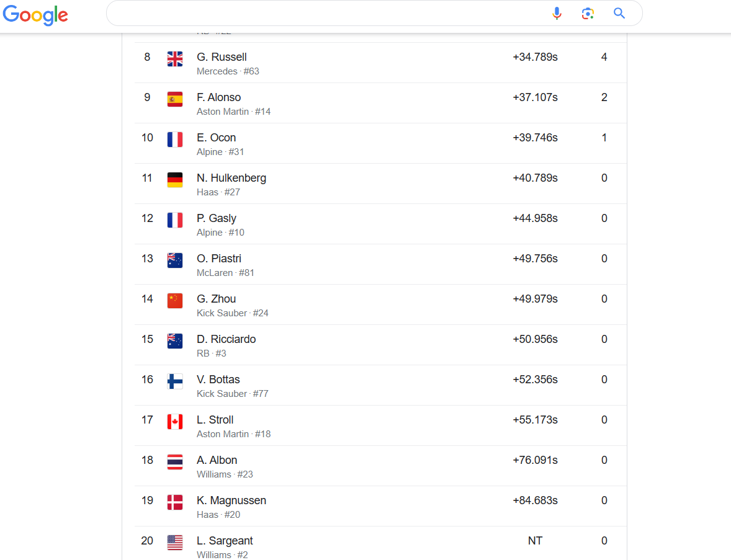
Task: Start voice search with microphone icon
Action: point(557,14)
